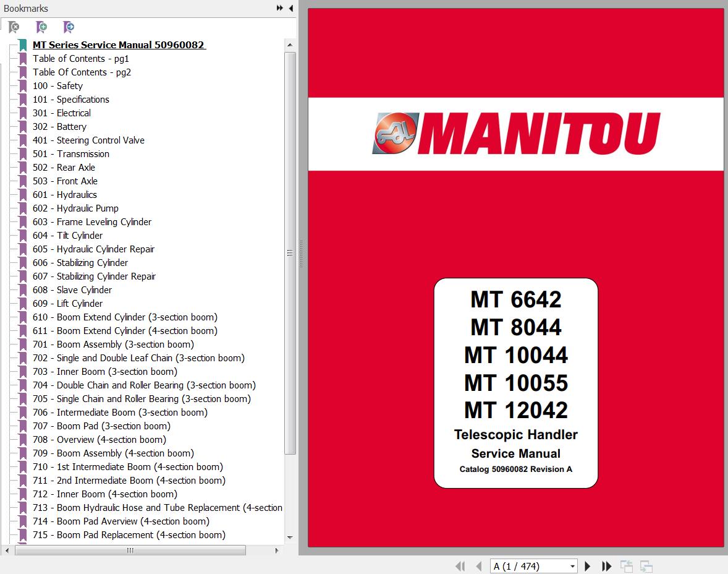Select 703 - Inner Boom (3-section boom)
The image size is (728, 574).
[105, 371]
